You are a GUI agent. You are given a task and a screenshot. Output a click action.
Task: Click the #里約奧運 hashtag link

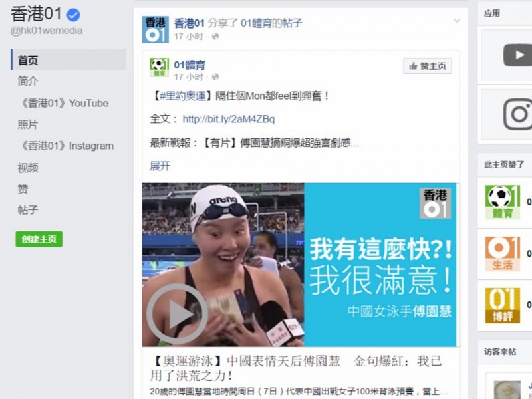pos(183,96)
